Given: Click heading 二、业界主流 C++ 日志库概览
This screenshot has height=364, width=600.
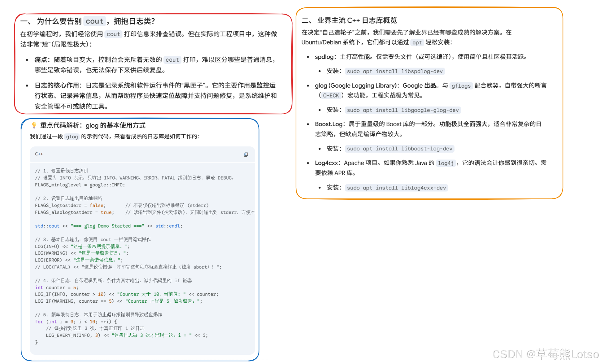Looking at the screenshot, I should pyautogui.click(x=349, y=20).
